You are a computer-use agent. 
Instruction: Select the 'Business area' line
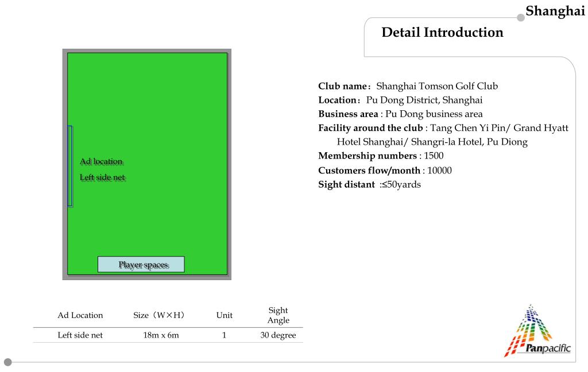(x=400, y=114)
